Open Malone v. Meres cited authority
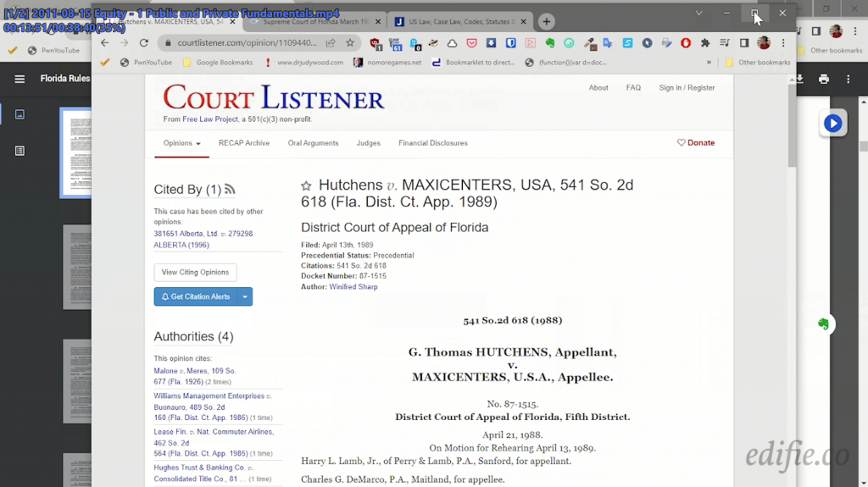 click(x=195, y=376)
